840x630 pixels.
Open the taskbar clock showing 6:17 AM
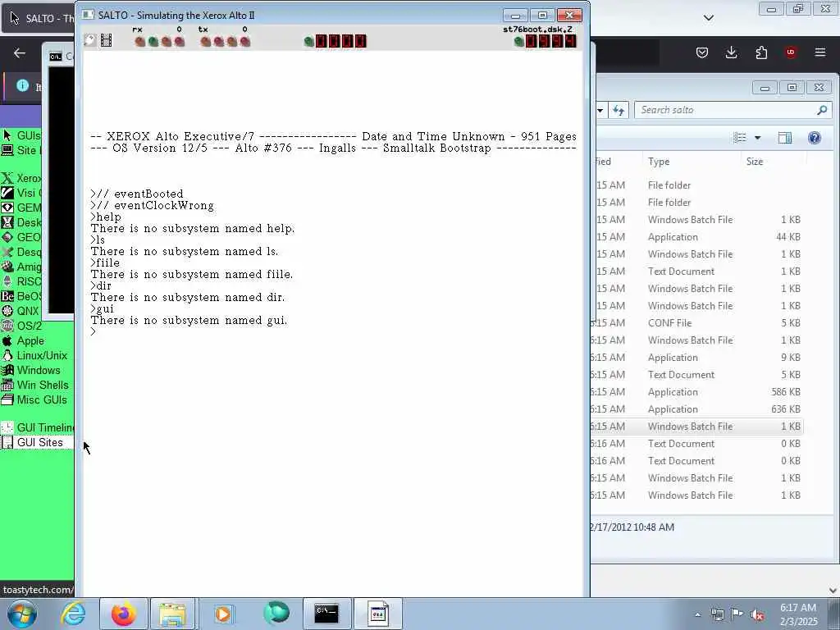(798, 614)
